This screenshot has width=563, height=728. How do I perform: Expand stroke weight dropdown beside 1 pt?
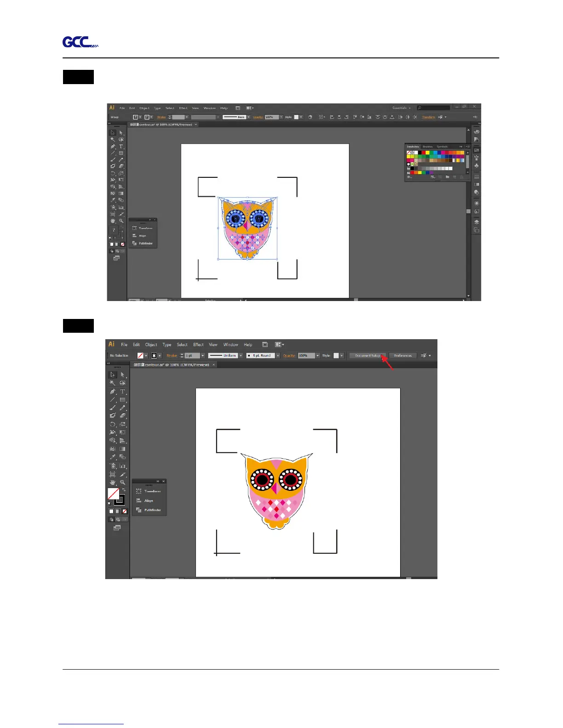(202, 356)
